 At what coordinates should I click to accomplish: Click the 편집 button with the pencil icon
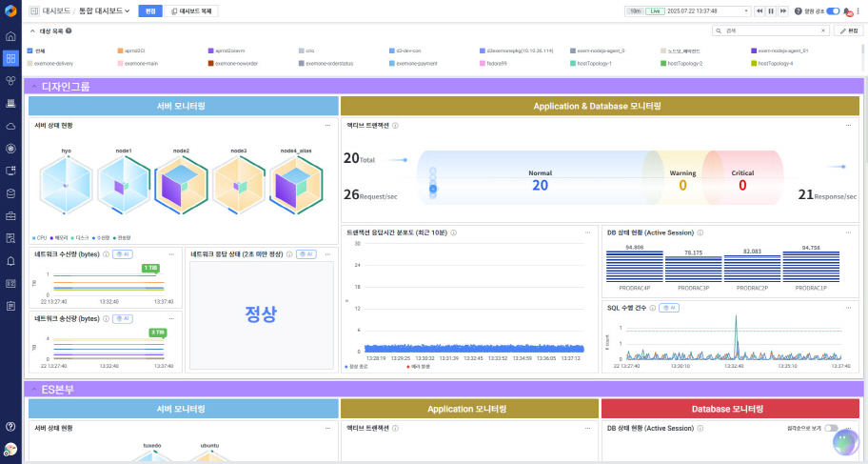848,31
